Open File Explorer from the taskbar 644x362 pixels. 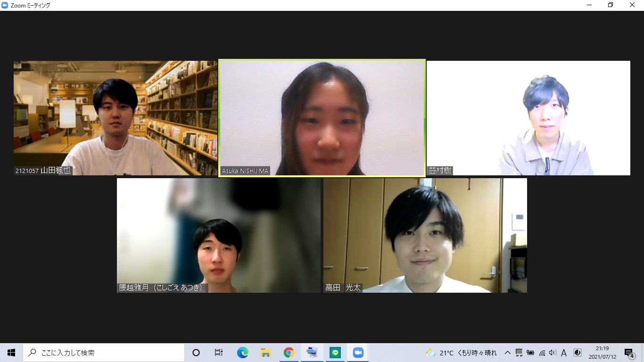[x=265, y=353]
